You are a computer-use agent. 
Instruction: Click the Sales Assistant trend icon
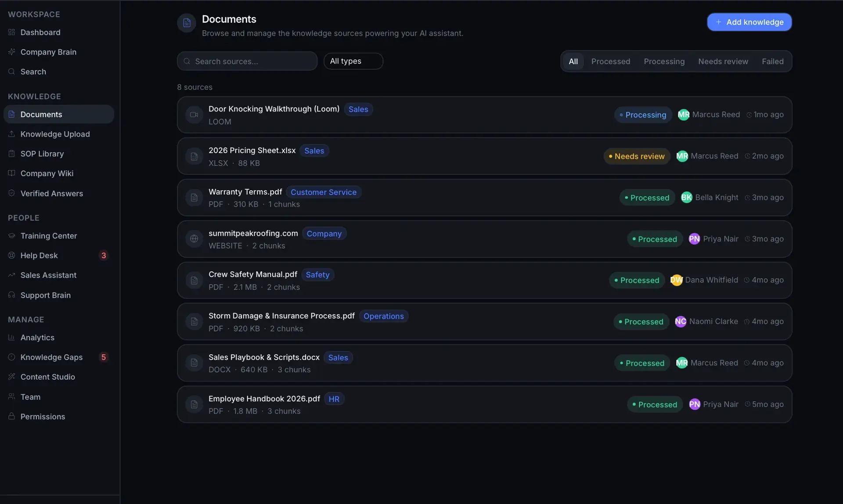pyautogui.click(x=11, y=275)
